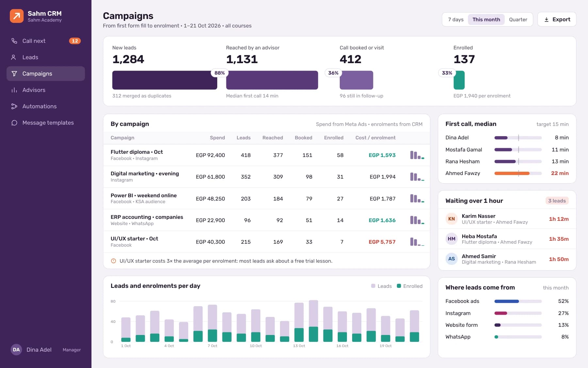The image size is (588, 368).
Task: Sort by the Cost / enrolment column header
Action: click(375, 138)
